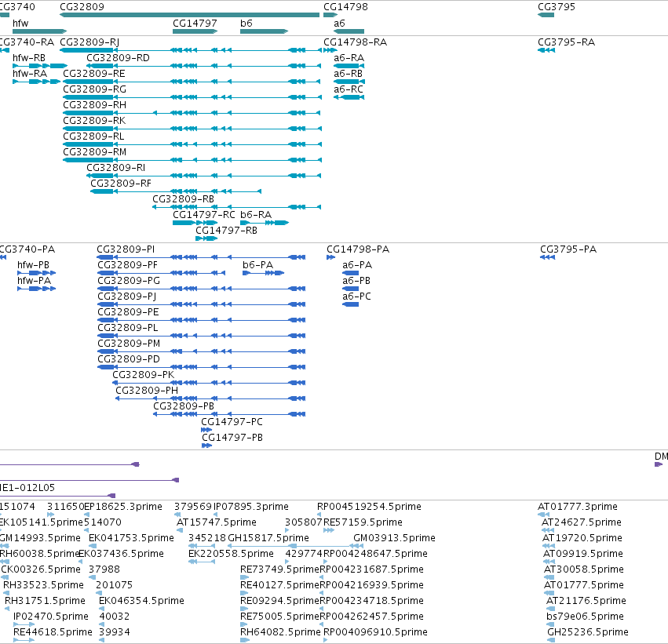
Task: Select transcript a6-RC label
Action: [x=349, y=89]
